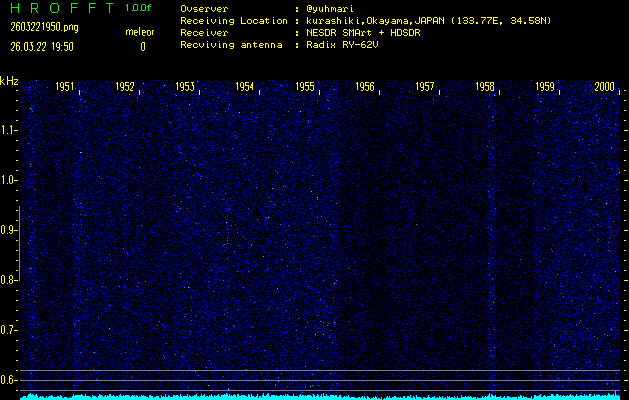
Task: Click the 1955 time marker
Action: 305,87
